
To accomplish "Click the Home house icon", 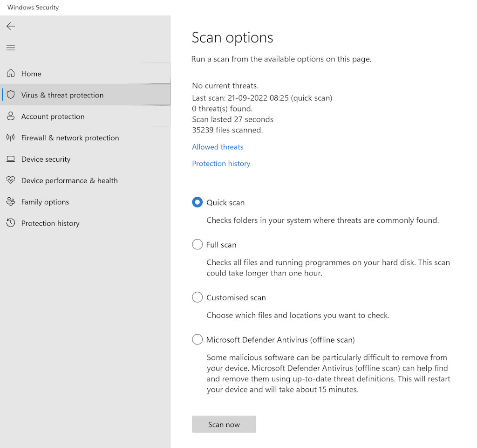I will [11, 73].
